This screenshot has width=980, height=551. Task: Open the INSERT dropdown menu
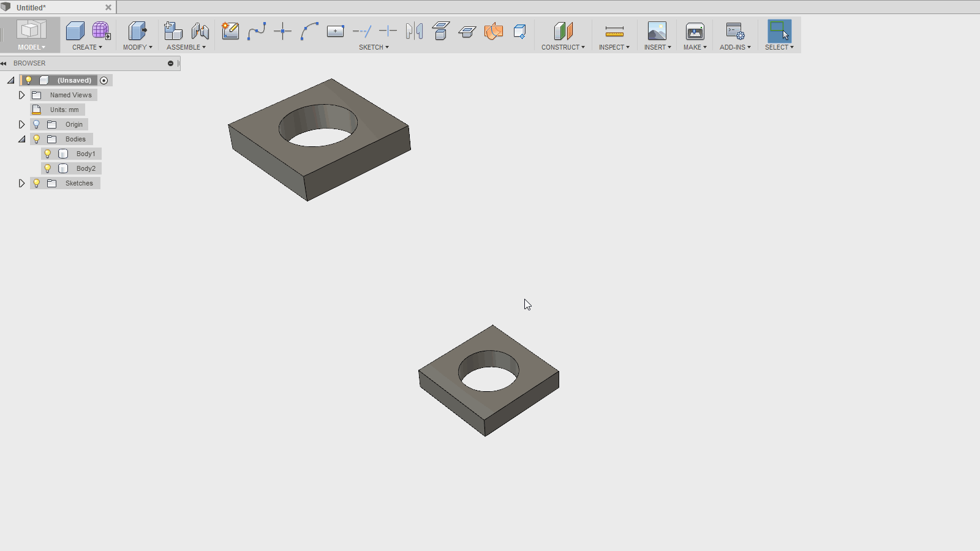click(657, 47)
